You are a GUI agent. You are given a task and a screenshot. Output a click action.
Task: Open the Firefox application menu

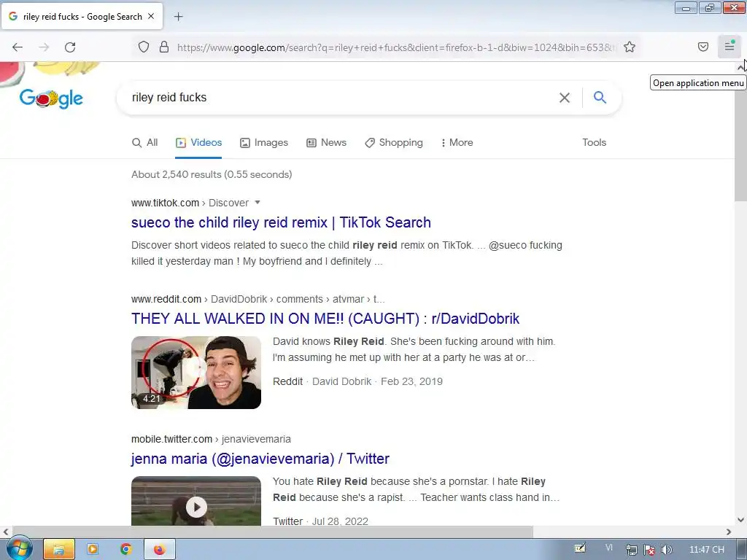tap(729, 46)
